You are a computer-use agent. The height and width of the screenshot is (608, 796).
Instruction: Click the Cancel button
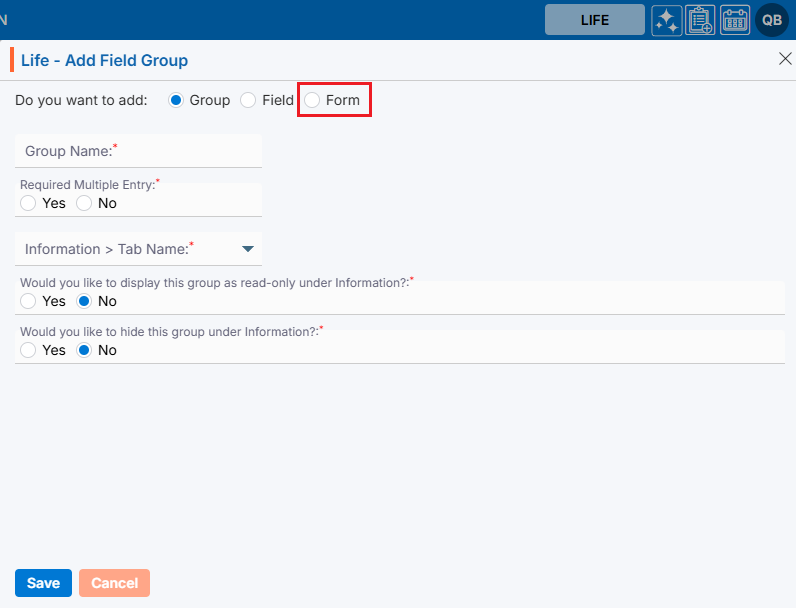pos(114,583)
